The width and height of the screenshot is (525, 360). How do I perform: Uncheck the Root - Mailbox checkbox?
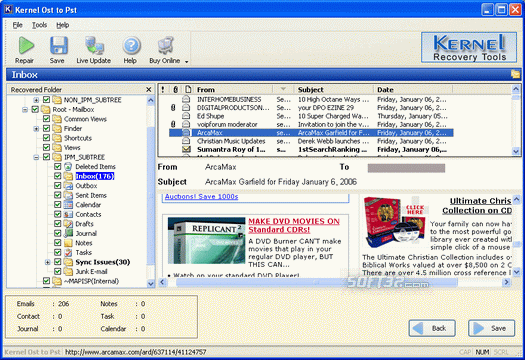click(x=35, y=109)
